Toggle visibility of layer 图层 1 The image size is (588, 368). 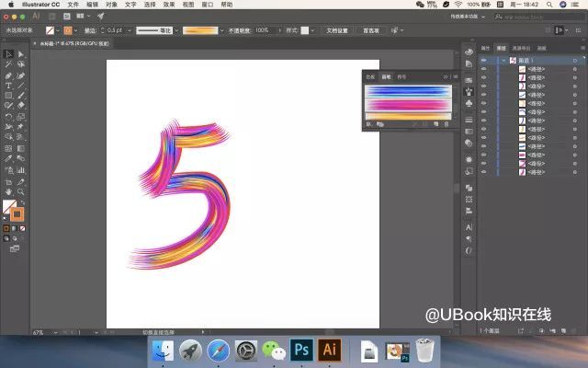click(x=484, y=61)
